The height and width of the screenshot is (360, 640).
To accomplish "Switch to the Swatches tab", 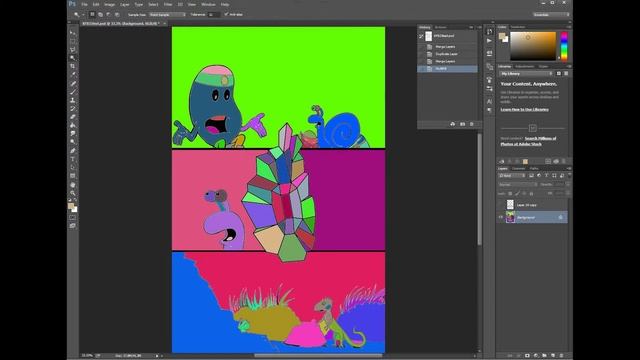I will click(518, 27).
